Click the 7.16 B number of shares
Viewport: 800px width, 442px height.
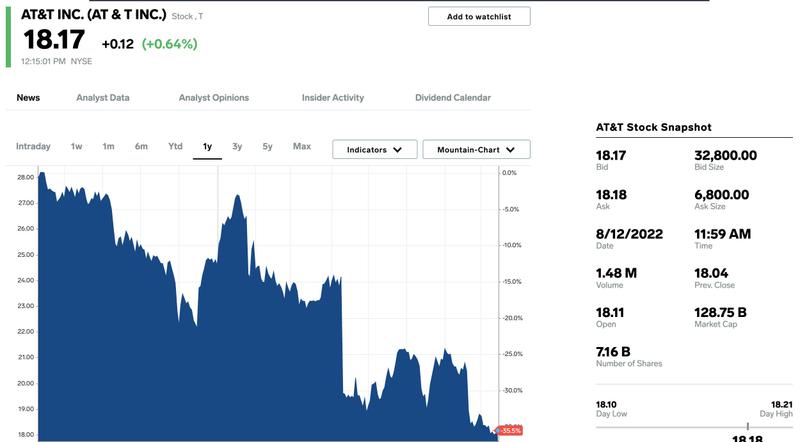[x=613, y=352]
